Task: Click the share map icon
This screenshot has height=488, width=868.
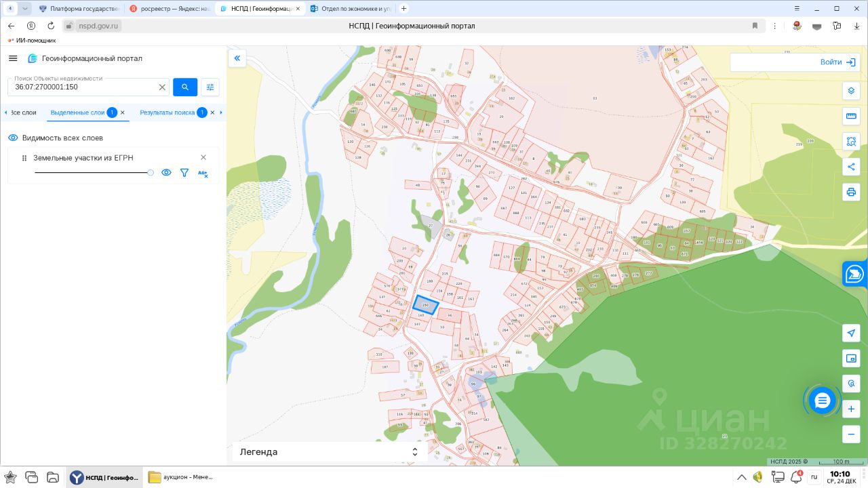Action: click(x=851, y=167)
